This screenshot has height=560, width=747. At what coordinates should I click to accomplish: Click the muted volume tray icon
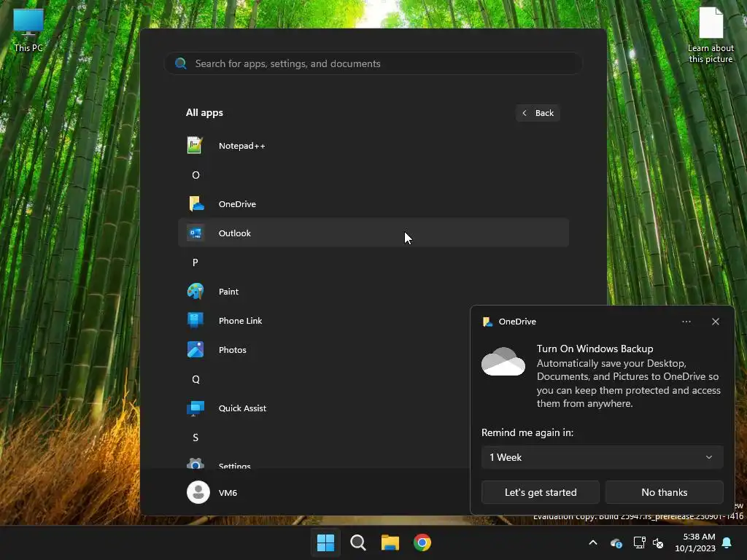[x=658, y=542]
